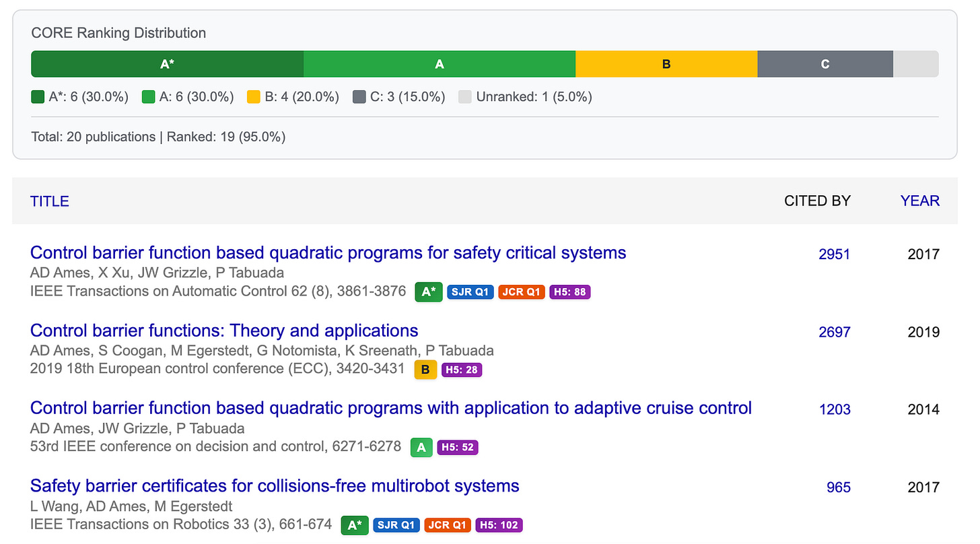Sort publications by YEAR column header
The height and width of the screenshot is (544, 980).
click(x=920, y=201)
